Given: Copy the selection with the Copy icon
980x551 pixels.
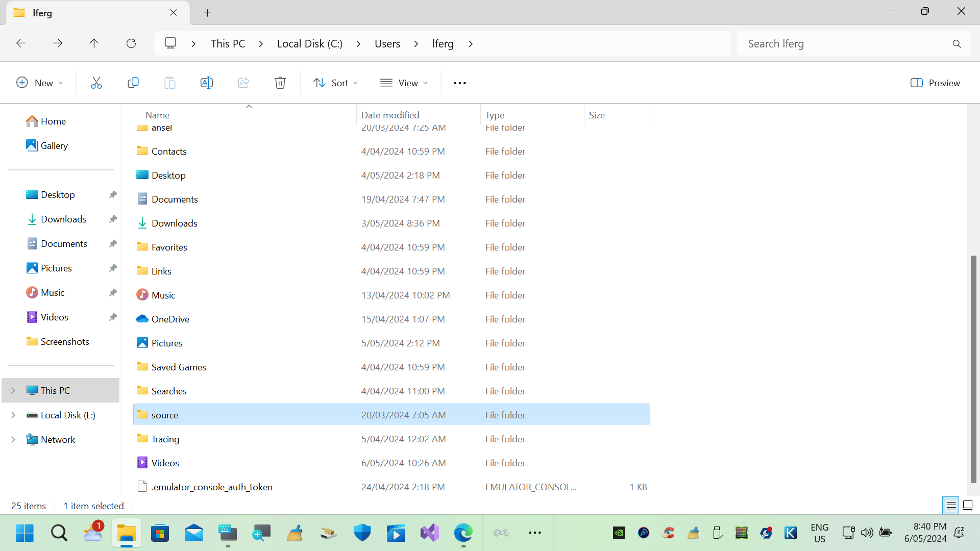Looking at the screenshot, I should point(133,82).
